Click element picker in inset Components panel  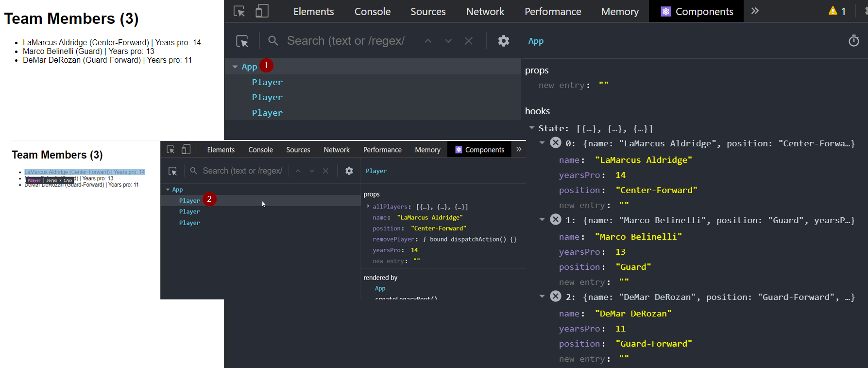172,171
